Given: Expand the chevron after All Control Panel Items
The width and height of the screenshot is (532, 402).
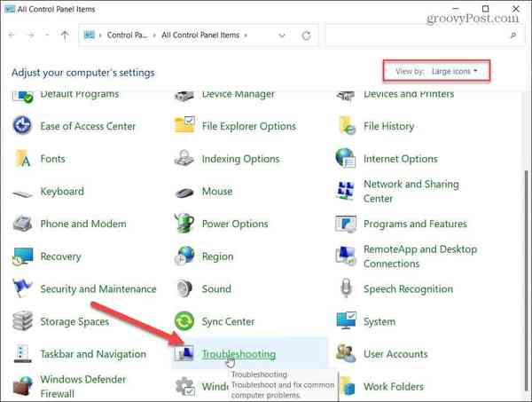Looking at the screenshot, I should pos(246,35).
